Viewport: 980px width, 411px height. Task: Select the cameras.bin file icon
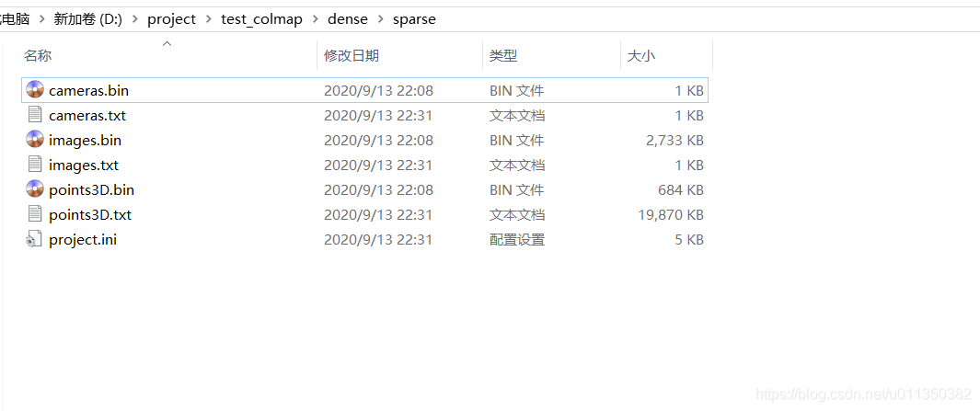click(x=35, y=91)
